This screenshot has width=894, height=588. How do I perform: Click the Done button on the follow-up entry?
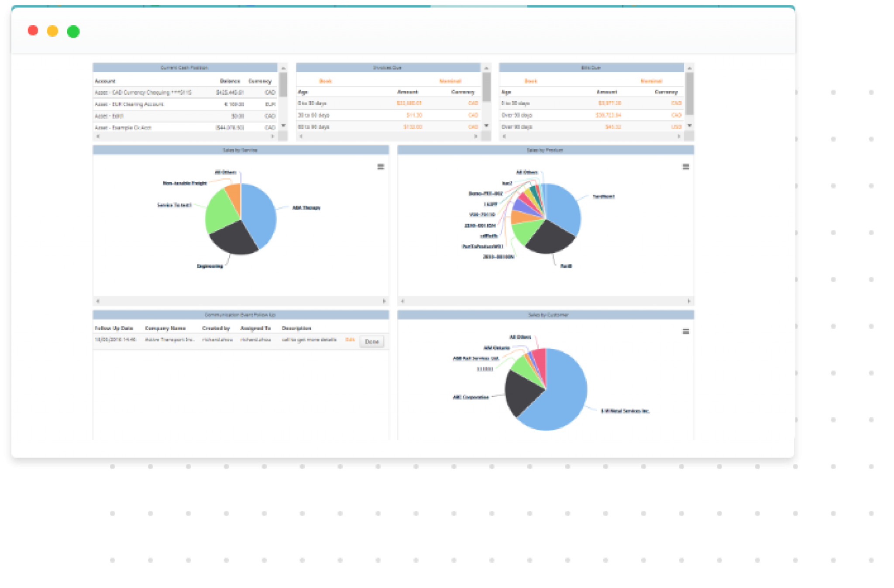click(x=371, y=342)
